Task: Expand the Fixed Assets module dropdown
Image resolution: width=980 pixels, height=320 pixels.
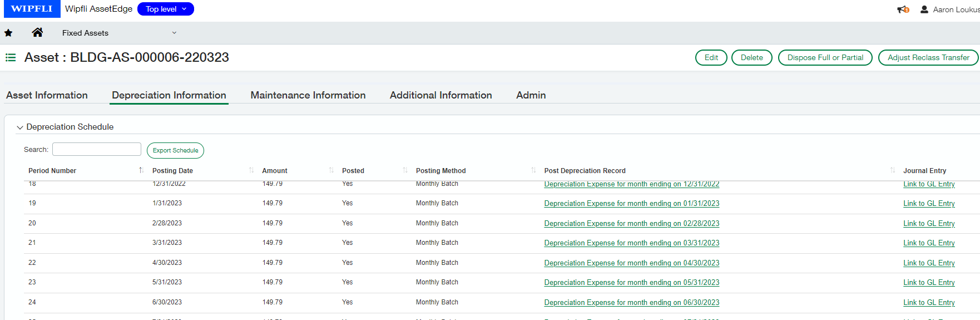Action: pyautogui.click(x=174, y=33)
